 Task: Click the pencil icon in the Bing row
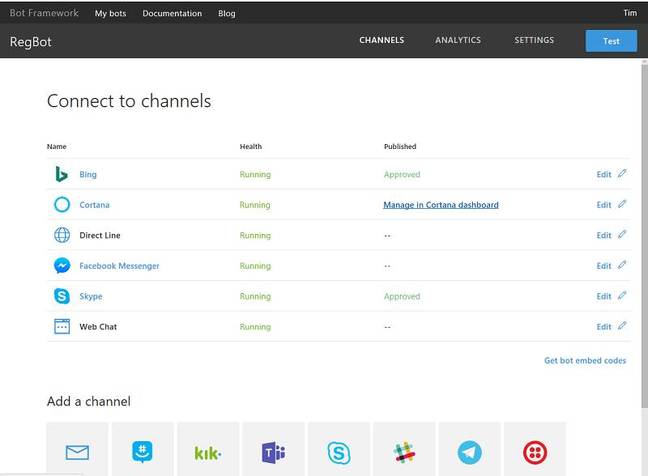[x=622, y=174]
